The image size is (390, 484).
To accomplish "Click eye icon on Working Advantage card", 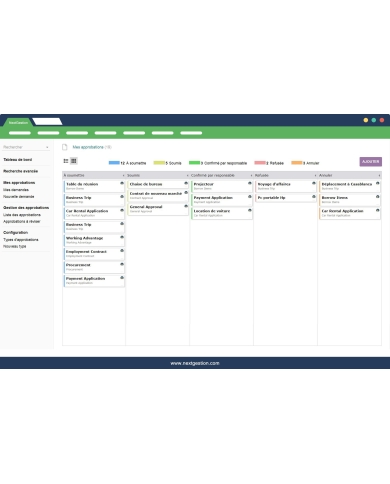I will click(122, 237).
